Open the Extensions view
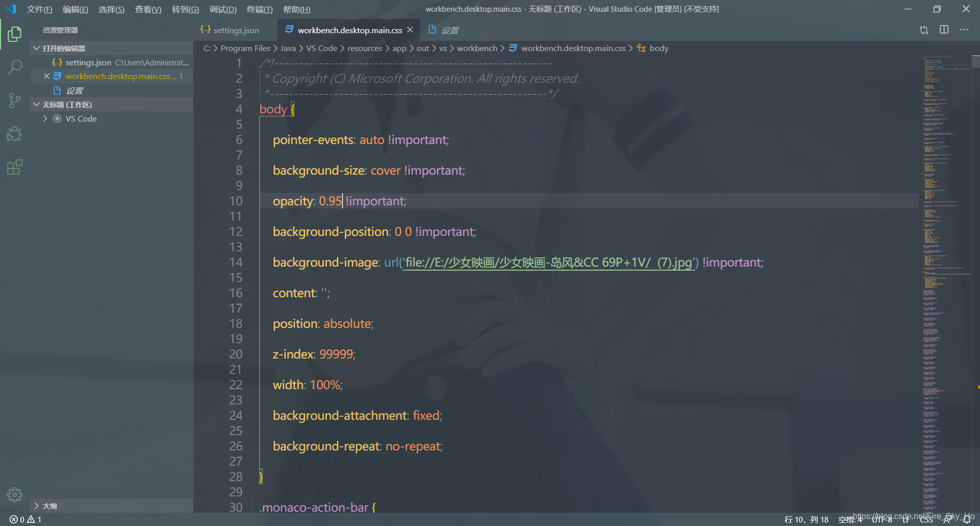980x526 pixels. [x=14, y=167]
